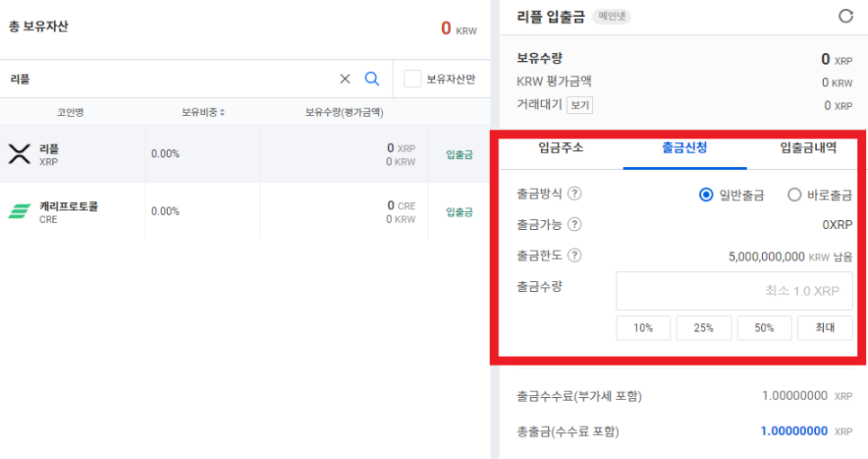Image resolution: width=868 pixels, height=459 pixels.
Task: Click the magnifier search icon
Action: pos(372,79)
